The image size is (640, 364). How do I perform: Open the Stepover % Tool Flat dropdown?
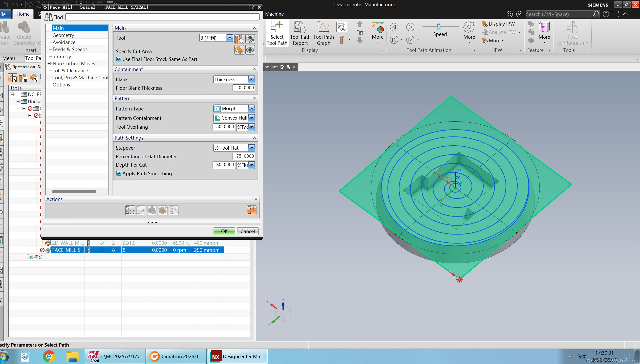click(251, 148)
